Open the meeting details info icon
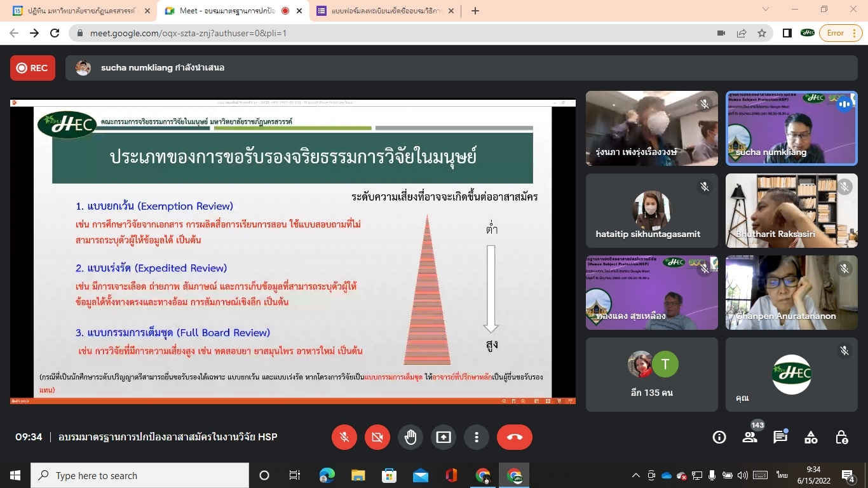The width and height of the screenshot is (868, 488). coord(719,437)
